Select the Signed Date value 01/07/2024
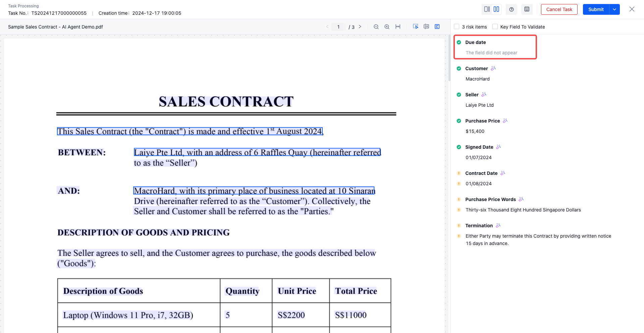The width and height of the screenshot is (644, 333). point(479,157)
